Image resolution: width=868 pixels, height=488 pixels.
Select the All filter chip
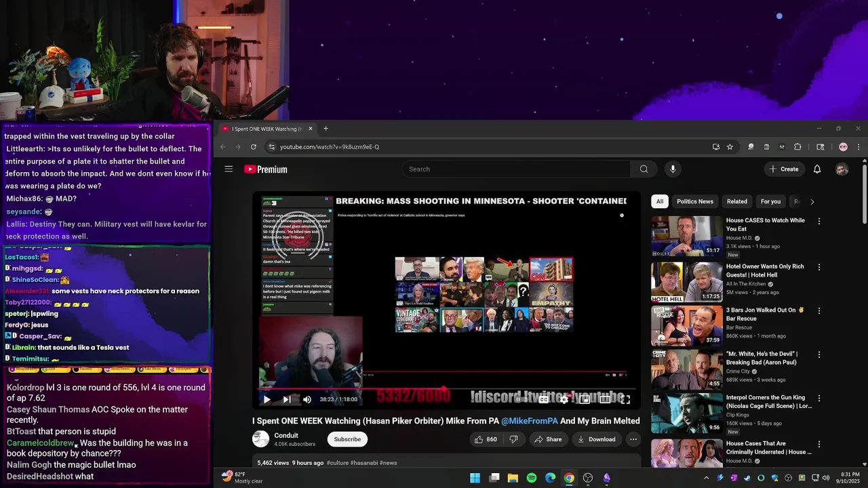tap(660, 201)
